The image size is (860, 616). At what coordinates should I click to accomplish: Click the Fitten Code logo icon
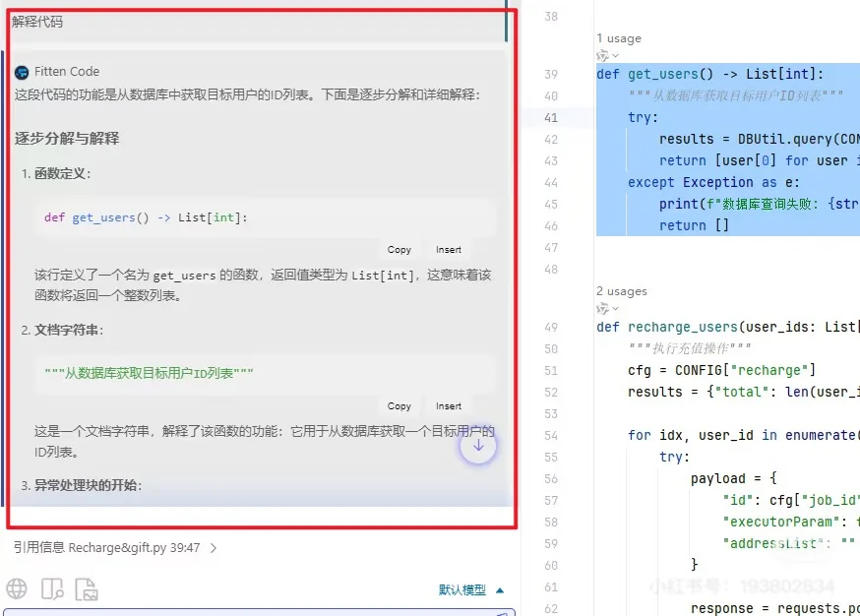point(23,71)
